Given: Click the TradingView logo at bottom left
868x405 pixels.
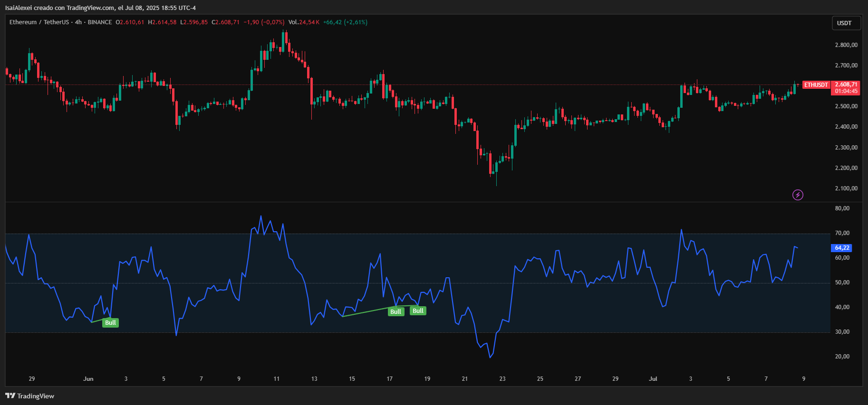Looking at the screenshot, I should 30,396.
